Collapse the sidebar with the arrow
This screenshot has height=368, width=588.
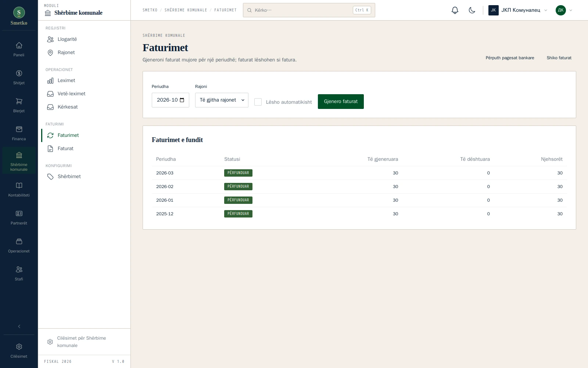(19, 326)
